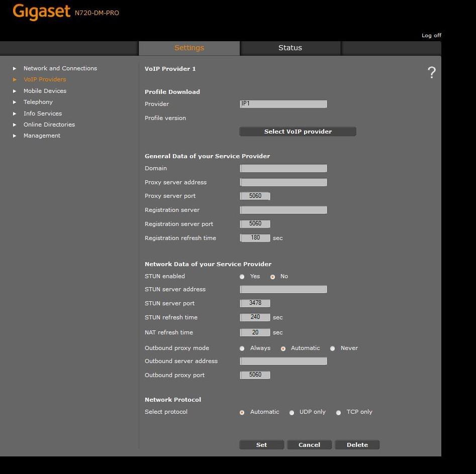The width and height of the screenshot is (476, 474).
Task: Click Select VoIP provider button
Action: coord(298,132)
